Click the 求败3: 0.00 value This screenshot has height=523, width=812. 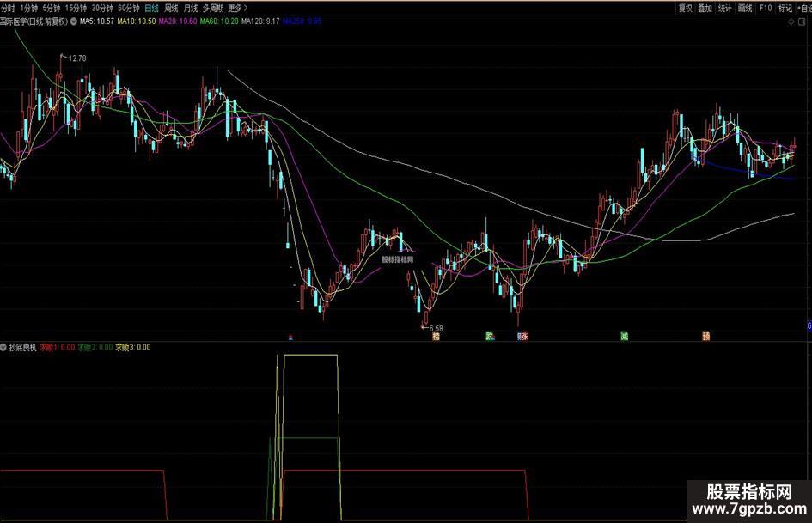133,347
